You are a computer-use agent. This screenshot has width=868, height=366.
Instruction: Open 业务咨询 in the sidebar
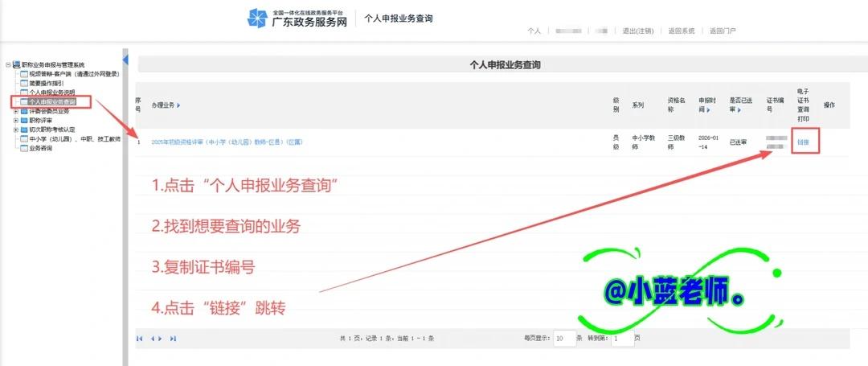coord(40,149)
